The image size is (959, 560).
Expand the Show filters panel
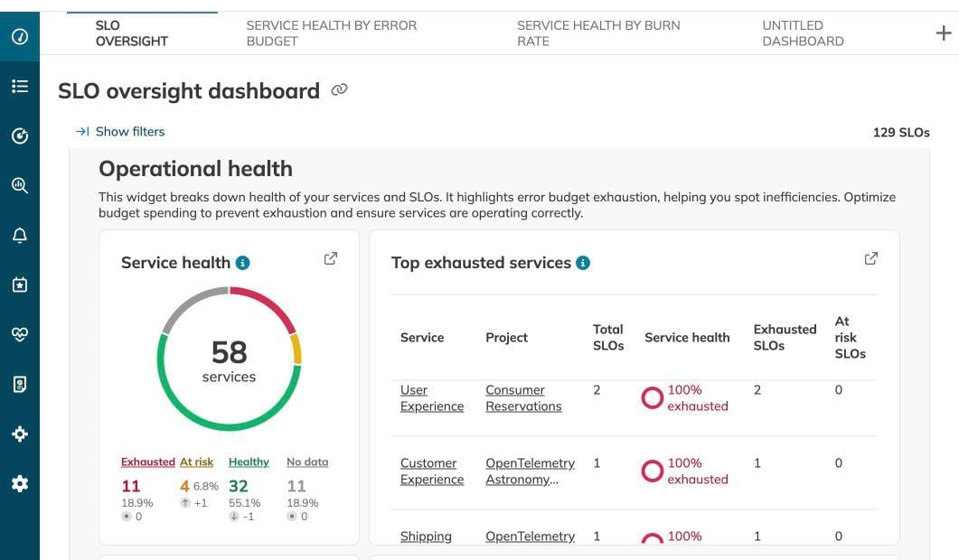coord(120,132)
